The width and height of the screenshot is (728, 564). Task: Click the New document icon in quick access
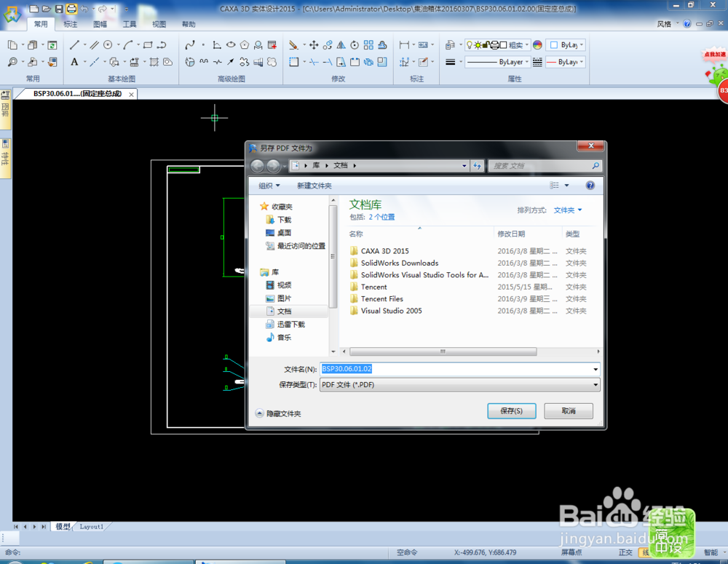(34, 8)
